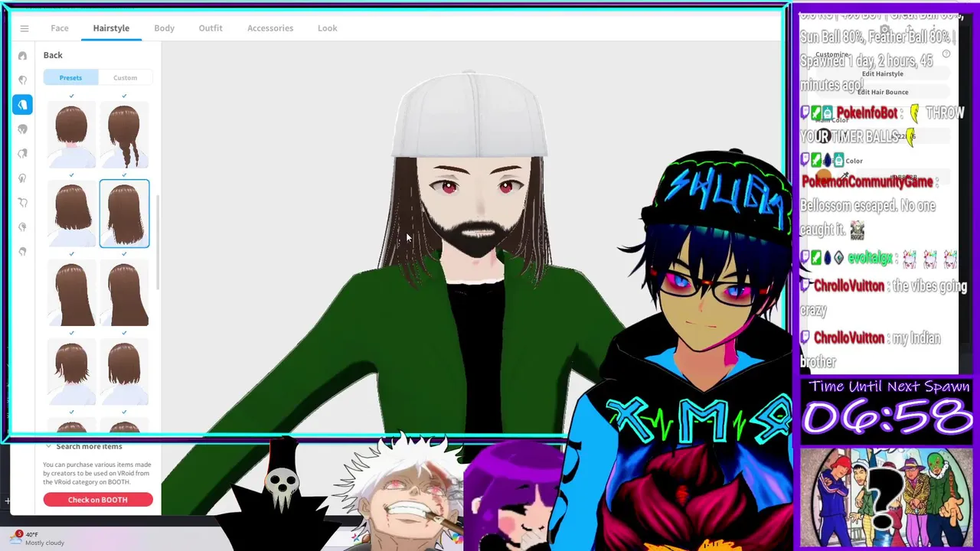Choose the twin braids back hair preset

coord(124,135)
